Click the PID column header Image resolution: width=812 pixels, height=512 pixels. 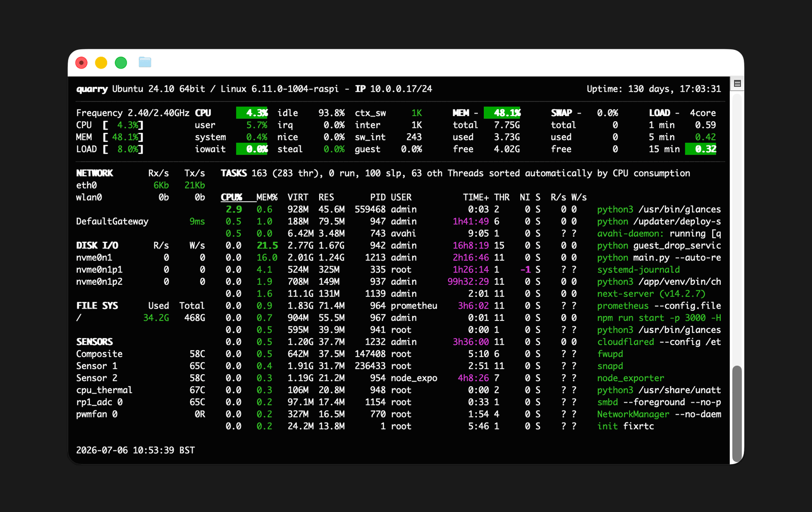(x=378, y=197)
